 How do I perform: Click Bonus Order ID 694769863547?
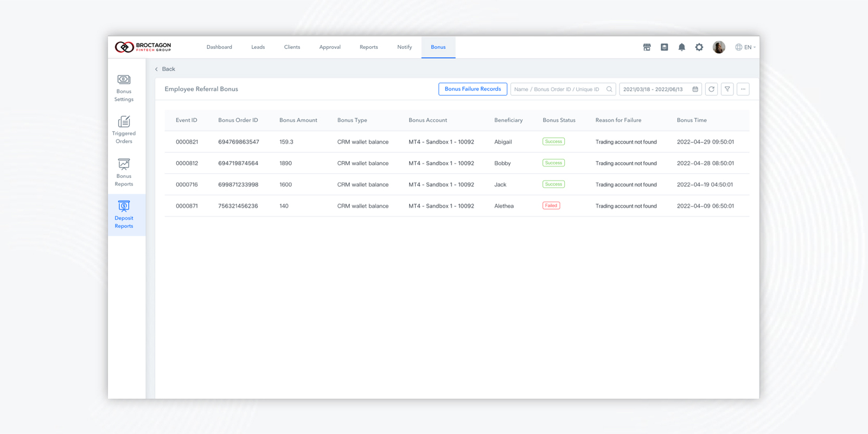239,142
